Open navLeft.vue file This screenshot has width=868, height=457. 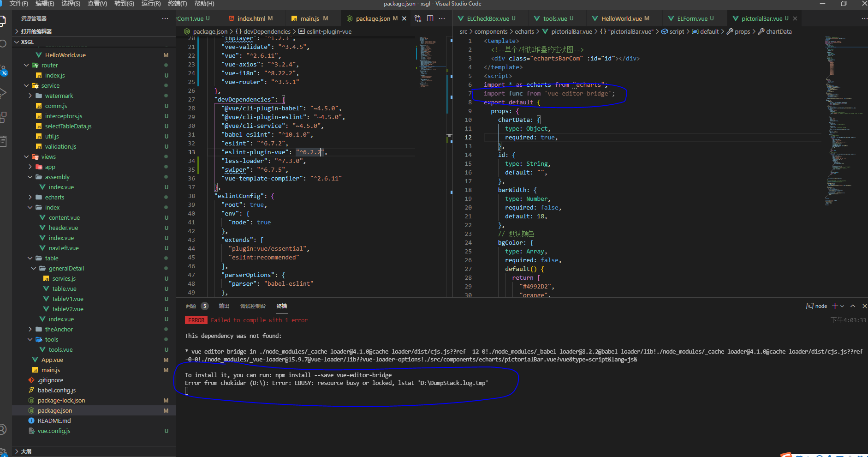94,248
